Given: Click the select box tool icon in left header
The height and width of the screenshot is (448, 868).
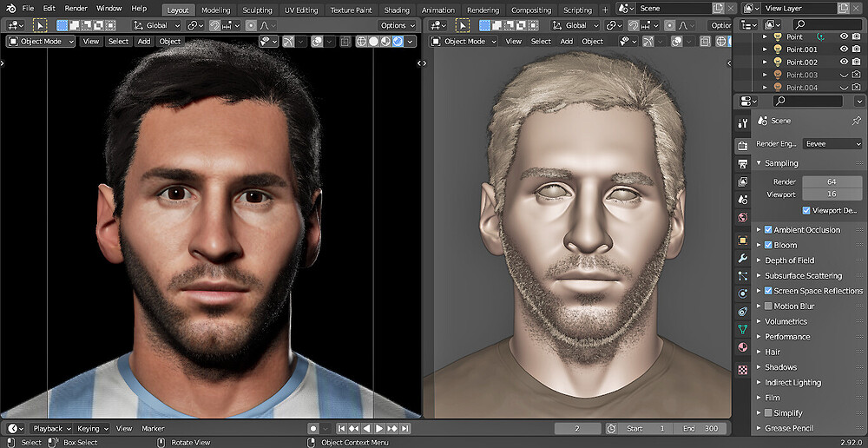Looking at the screenshot, I should (x=40, y=25).
